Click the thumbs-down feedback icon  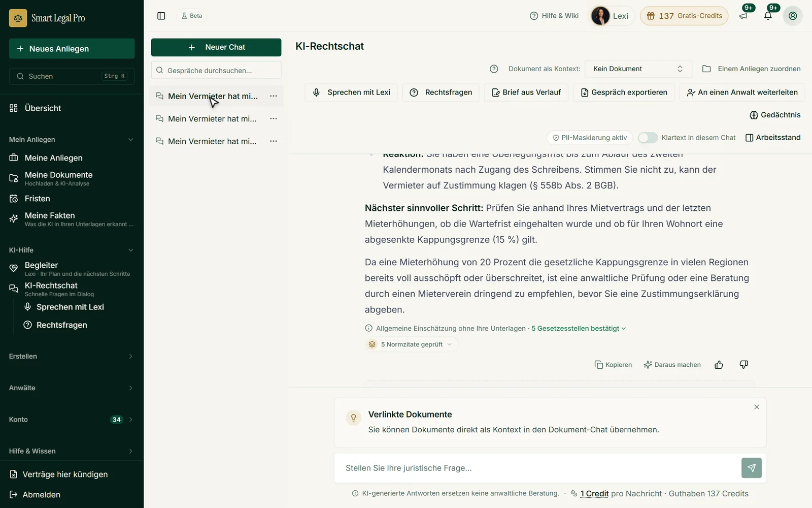click(744, 365)
